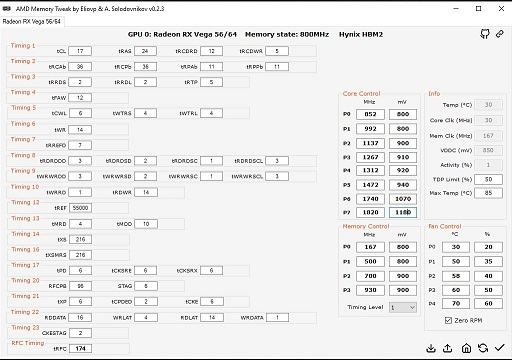Click the tRREFD value field

coord(80,145)
